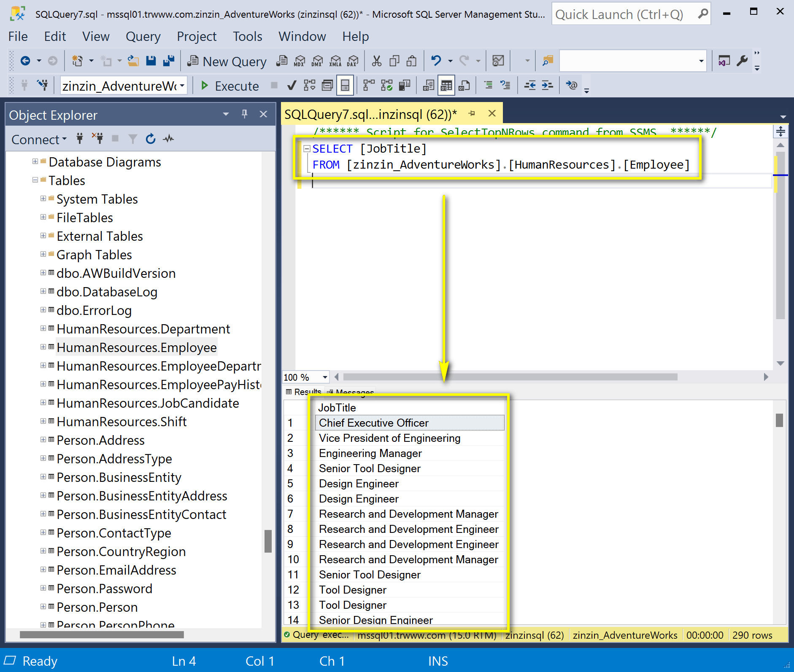Switch output to Results to File

(x=464, y=86)
